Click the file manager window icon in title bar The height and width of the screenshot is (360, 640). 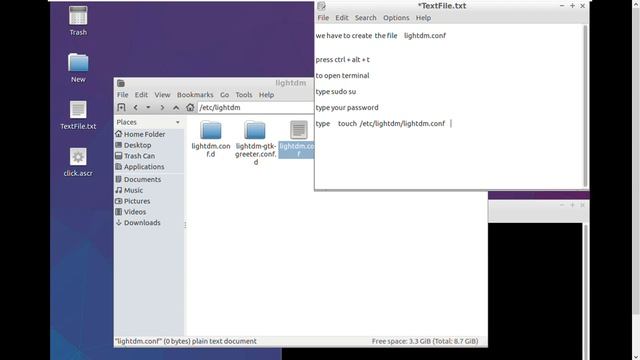[121, 83]
